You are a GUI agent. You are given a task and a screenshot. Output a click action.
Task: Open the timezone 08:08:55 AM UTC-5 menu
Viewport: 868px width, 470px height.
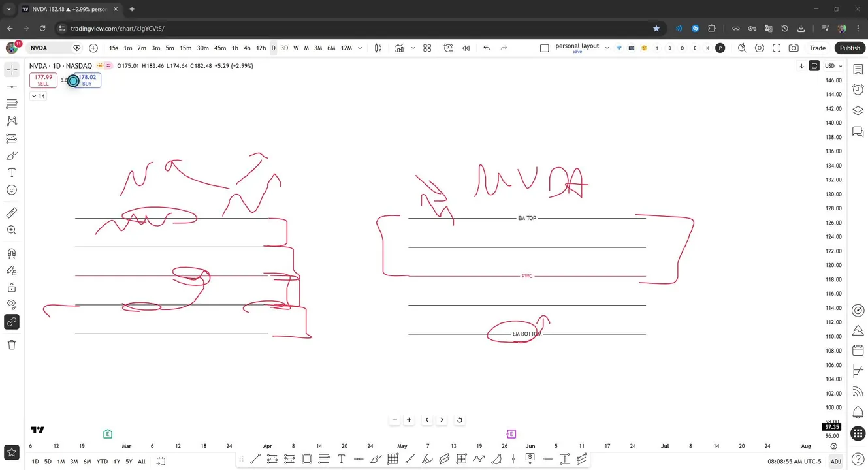coord(794,462)
